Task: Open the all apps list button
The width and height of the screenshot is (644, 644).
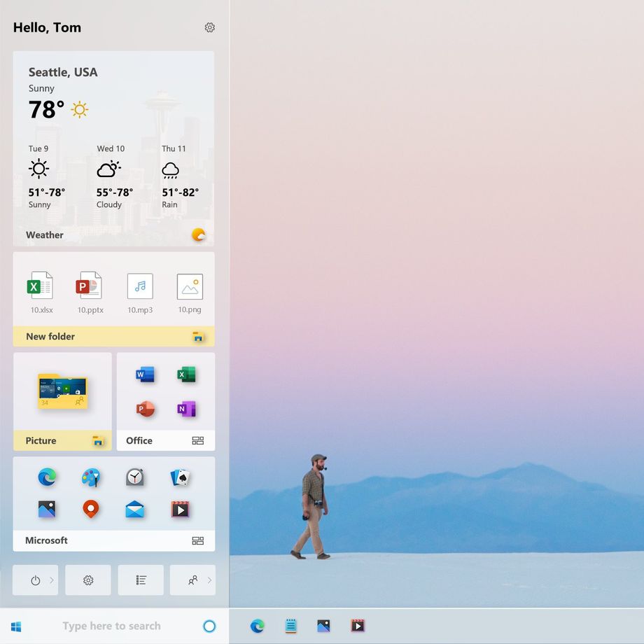Action: coord(141,580)
